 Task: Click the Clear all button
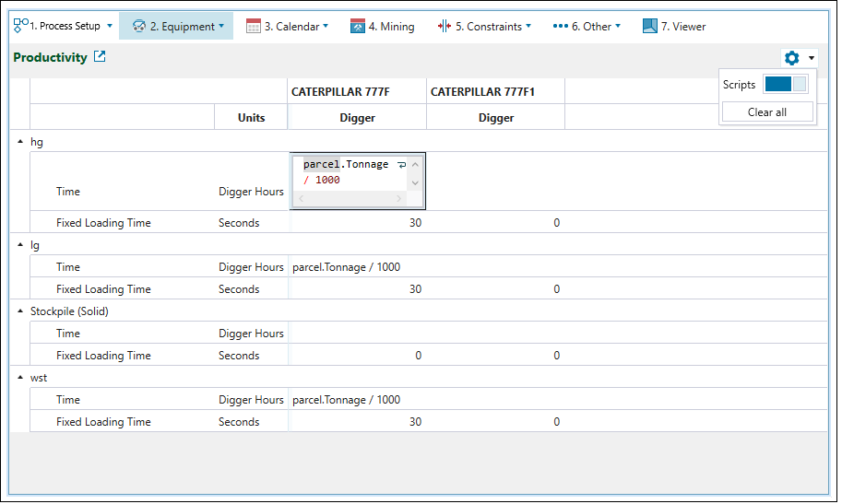tap(767, 112)
